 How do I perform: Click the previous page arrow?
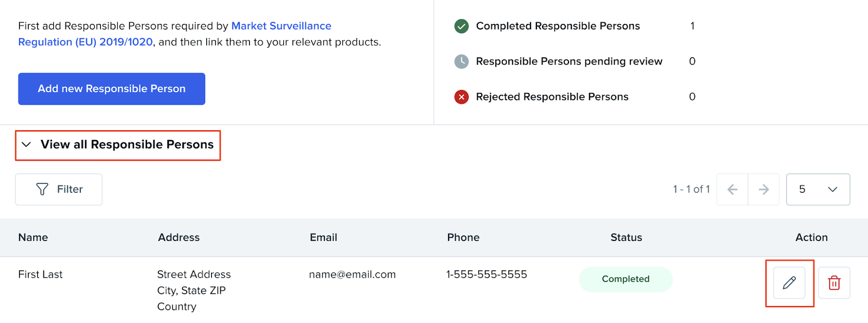tap(732, 189)
